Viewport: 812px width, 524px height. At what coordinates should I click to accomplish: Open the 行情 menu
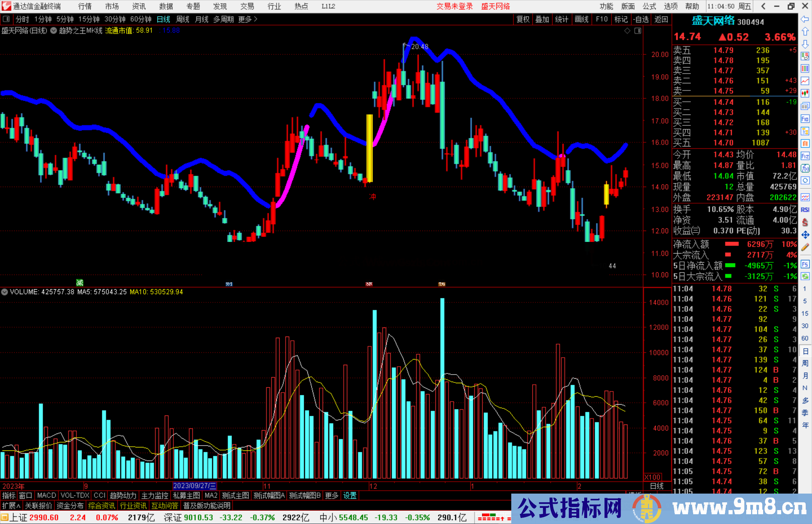click(x=85, y=6)
